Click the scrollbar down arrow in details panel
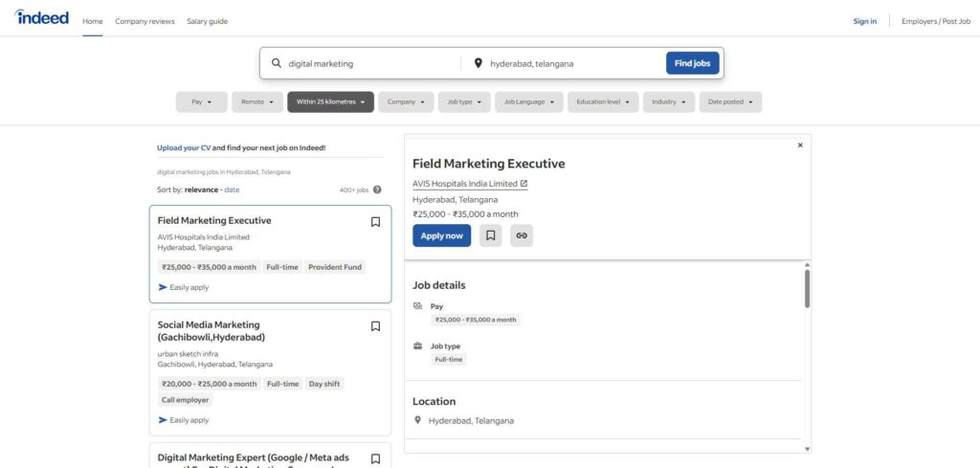 pos(807,449)
